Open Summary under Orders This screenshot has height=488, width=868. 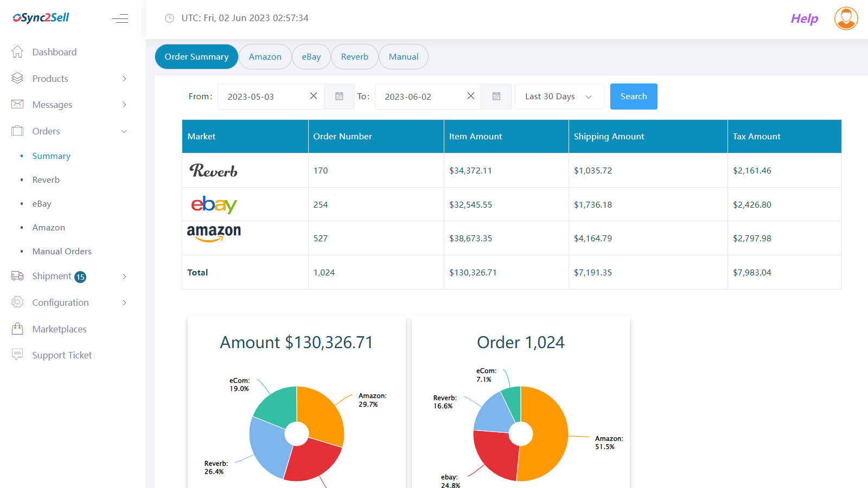[x=52, y=156]
